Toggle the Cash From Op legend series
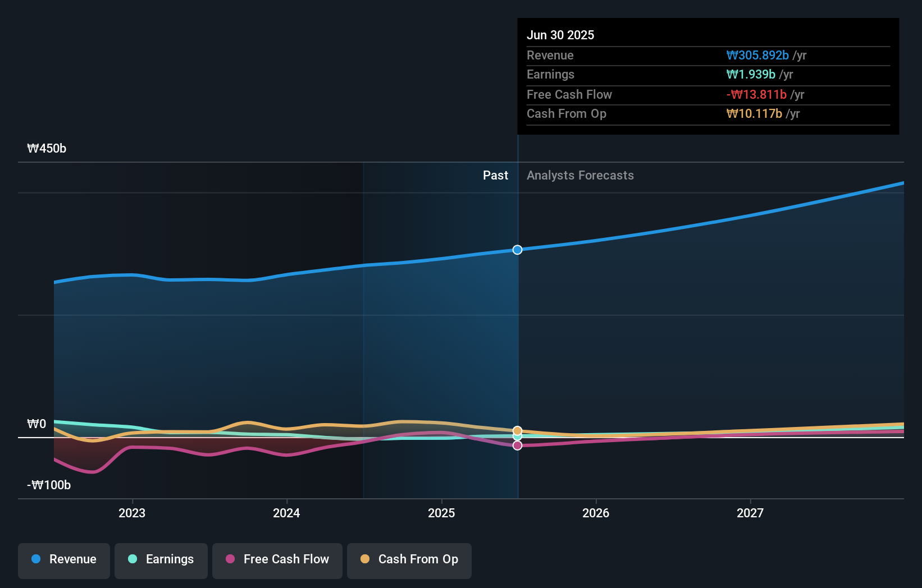This screenshot has height=588, width=922. [x=409, y=560]
